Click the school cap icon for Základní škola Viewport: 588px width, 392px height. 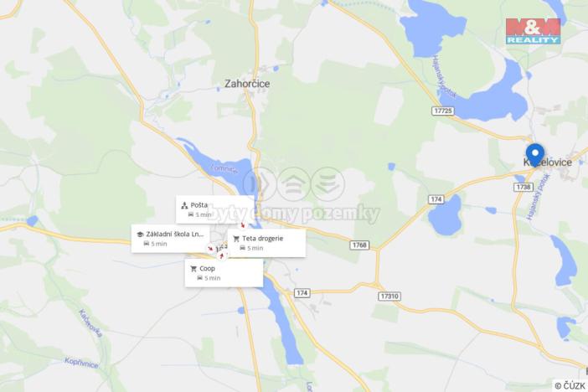coord(140,235)
